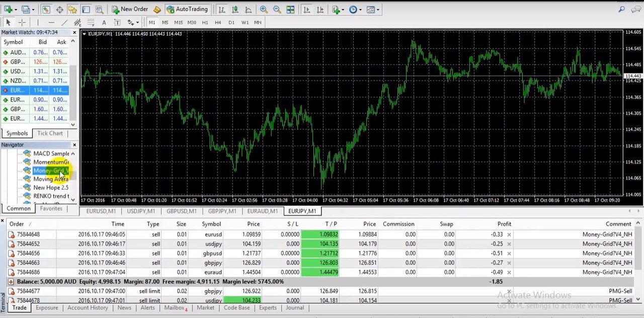Open the New Chart dropdown arrow
This screenshot has width=644, height=318.
pyautogui.click(x=16, y=10)
